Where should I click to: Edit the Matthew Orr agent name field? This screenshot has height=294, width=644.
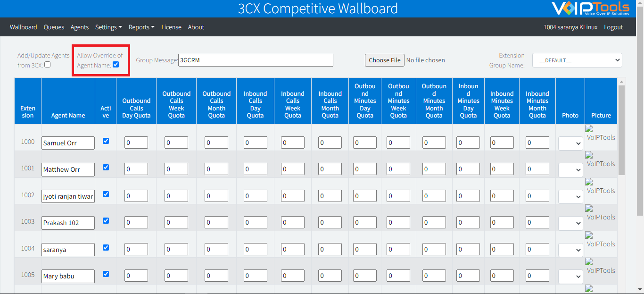[x=68, y=169]
